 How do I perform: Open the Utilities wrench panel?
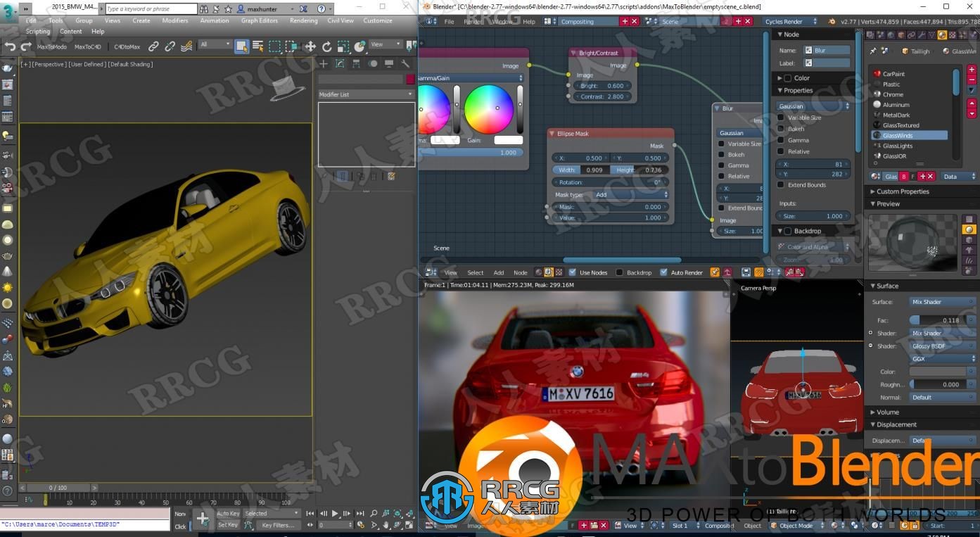(x=405, y=64)
